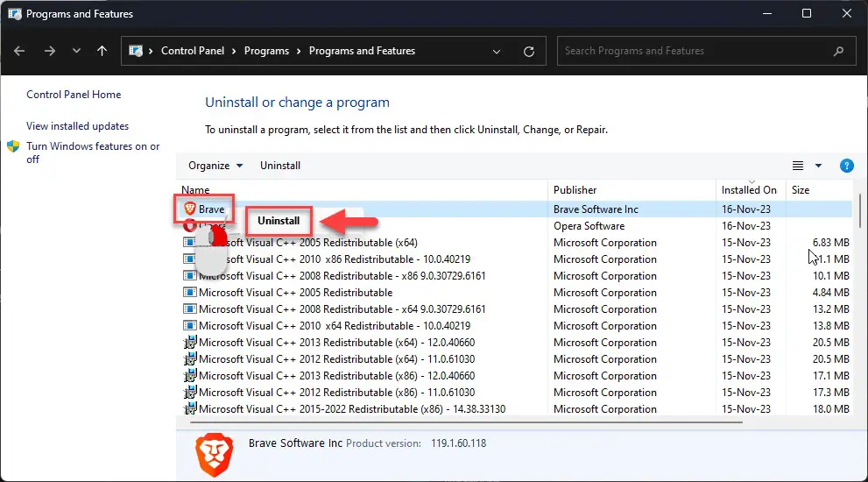The image size is (868, 482).
Task: Click the horizontal list scrollbar
Action: [x=466, y=422]
